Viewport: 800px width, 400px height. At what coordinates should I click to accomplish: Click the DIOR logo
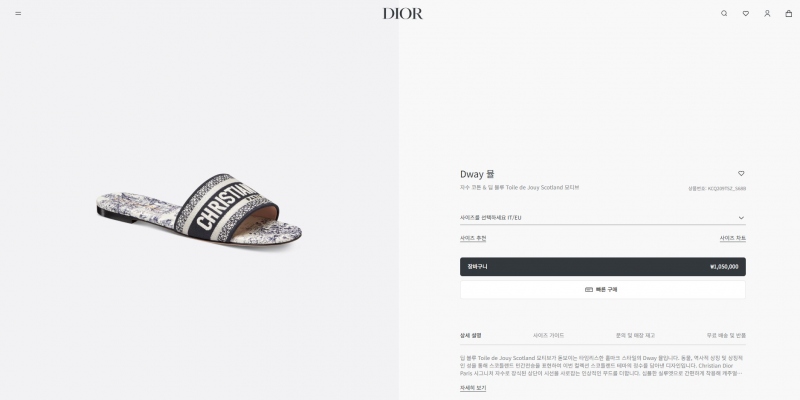pyautogui.click(x=403, y=14)
